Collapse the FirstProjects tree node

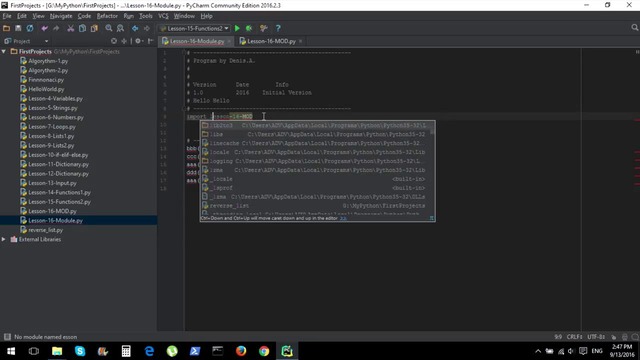pyautogui.click(x=4, y=51)
